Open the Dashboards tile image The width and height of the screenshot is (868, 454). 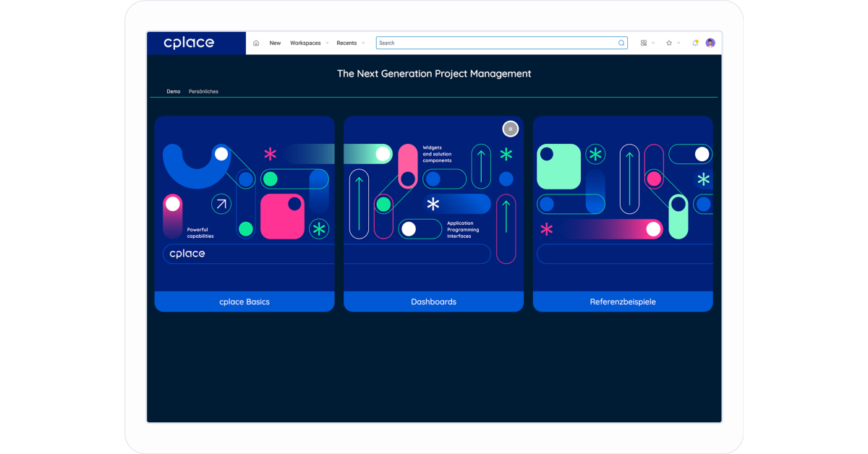point(433,204)
